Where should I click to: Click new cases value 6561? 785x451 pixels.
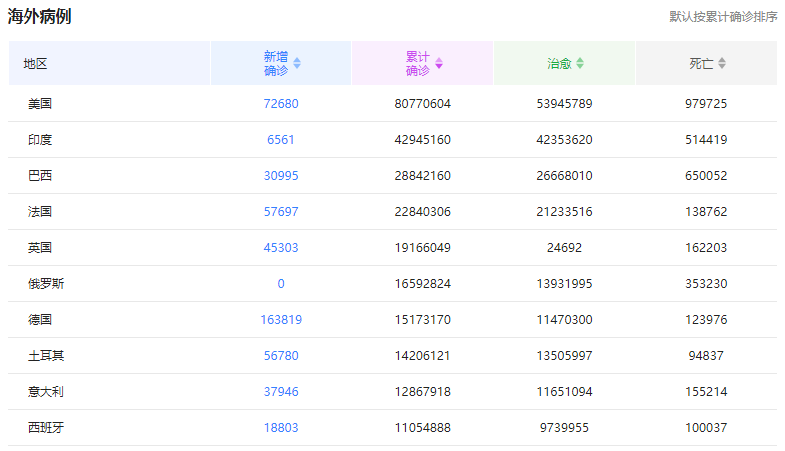point(281,140)
